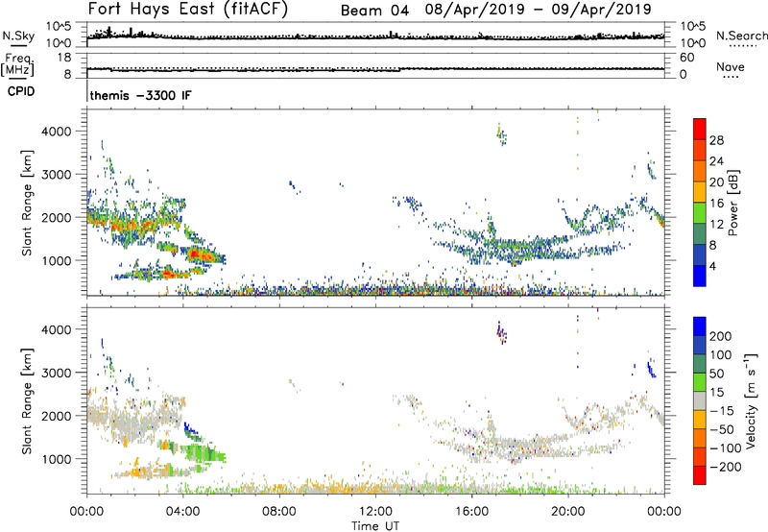This screenshot has height=532, width=768.
Task: Click the 'Beam 04' label
Action: coord(374,11)
